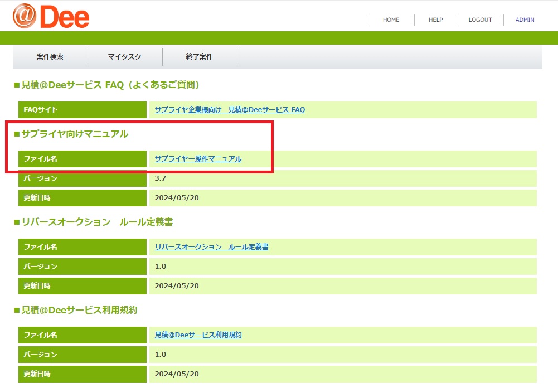Open the 見積@Deeサービス利用規約 file link

(x=198, y=335)
